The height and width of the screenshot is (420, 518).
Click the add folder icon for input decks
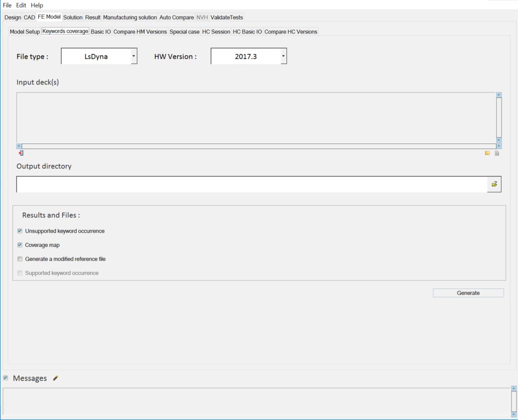coord(487,153)
